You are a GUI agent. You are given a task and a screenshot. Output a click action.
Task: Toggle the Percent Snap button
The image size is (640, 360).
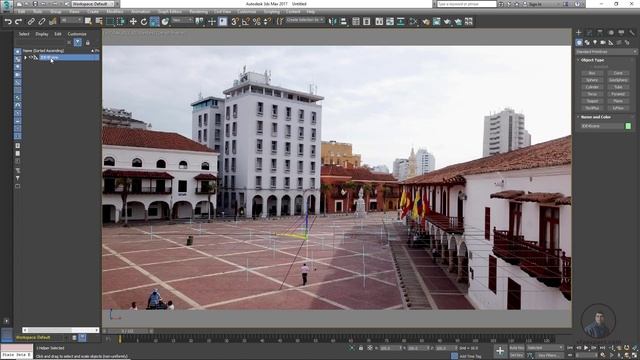(x=256, y=22)
